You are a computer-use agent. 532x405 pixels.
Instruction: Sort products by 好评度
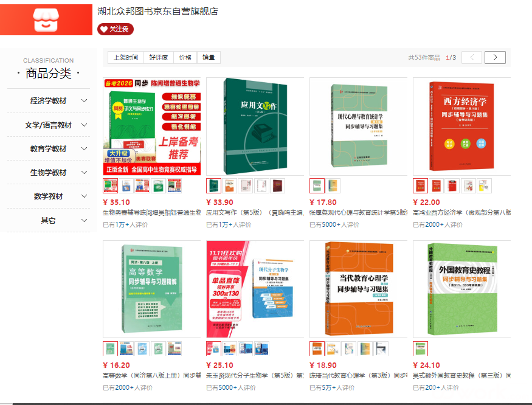click(x=158, y=58)
